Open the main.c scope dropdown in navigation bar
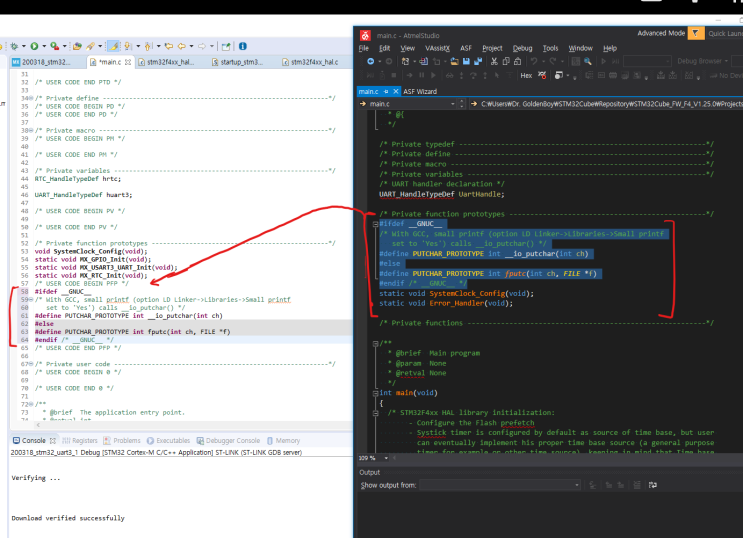 coord(453,104)
